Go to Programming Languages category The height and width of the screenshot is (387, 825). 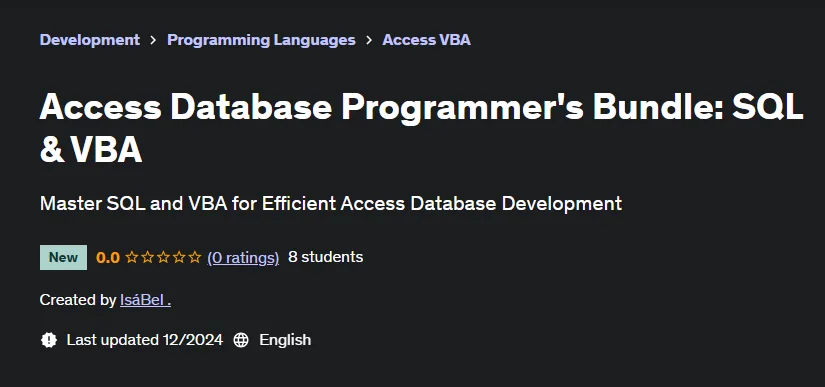(261, 40)
